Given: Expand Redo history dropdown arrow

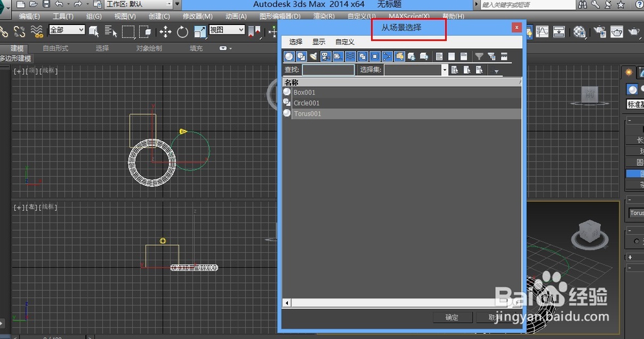Looking at the screenshot, I should (87, 5).
